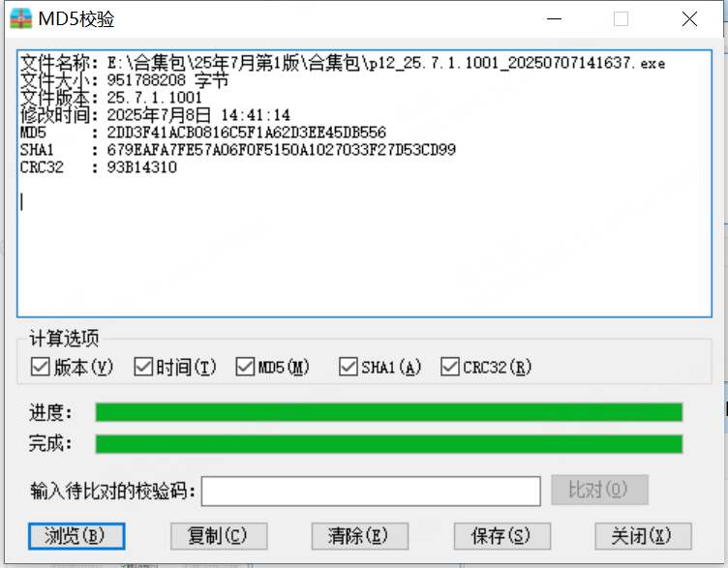Minimize the MD5校验 window

pos(554,19)
